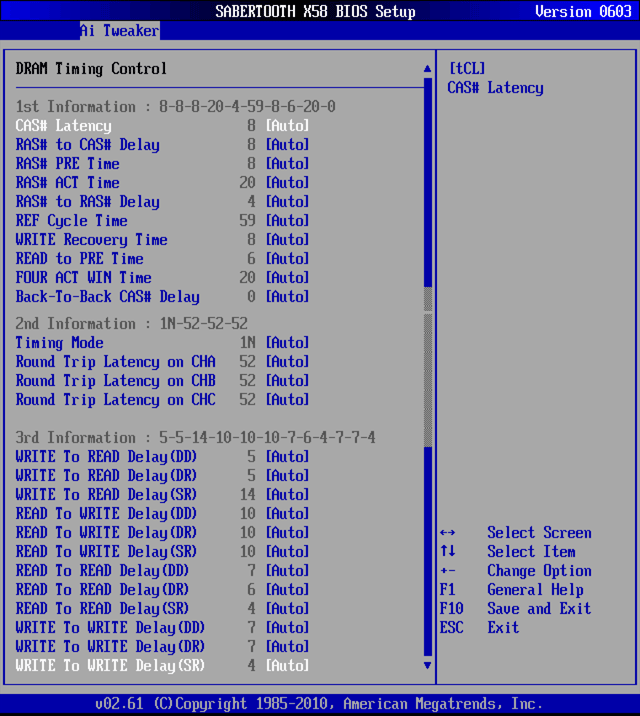The width and height of the screenshot is (640, 716).
Task: Select READ To READ Delay(DR) [Auto]
Action: click(x=287, y=590)
